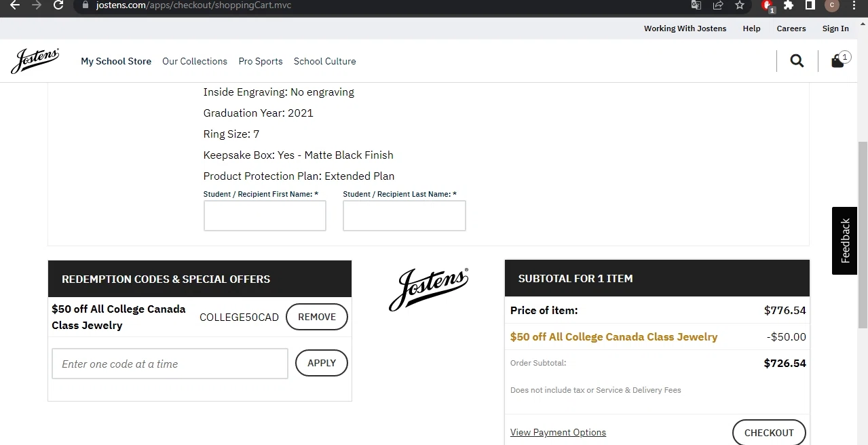Open the Chrome three-dot menu
Screen dimensions: 868x445
tap(854, 5)
